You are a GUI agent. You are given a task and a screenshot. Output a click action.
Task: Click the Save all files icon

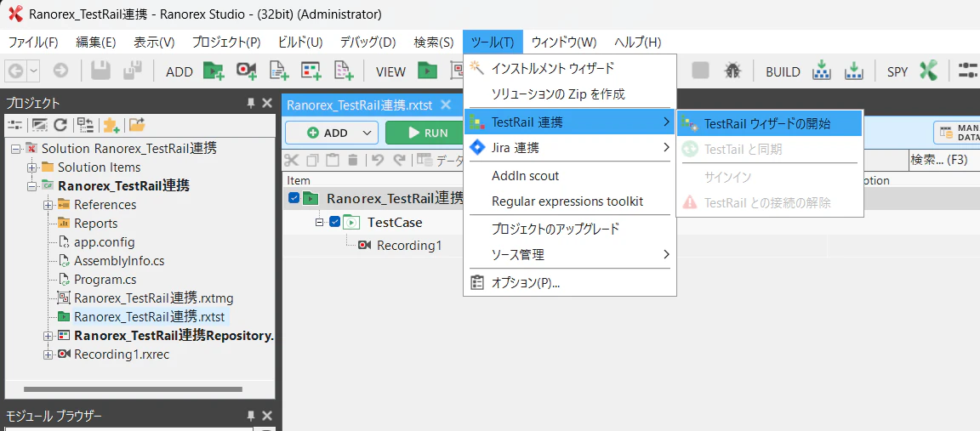click(133, 71)
